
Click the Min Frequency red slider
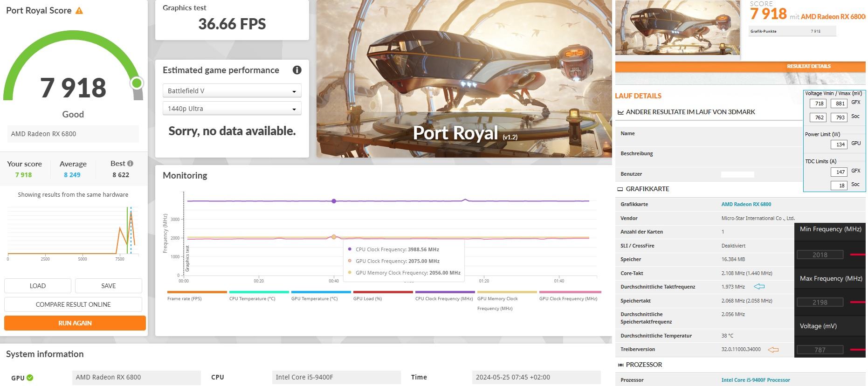[858, 255]
